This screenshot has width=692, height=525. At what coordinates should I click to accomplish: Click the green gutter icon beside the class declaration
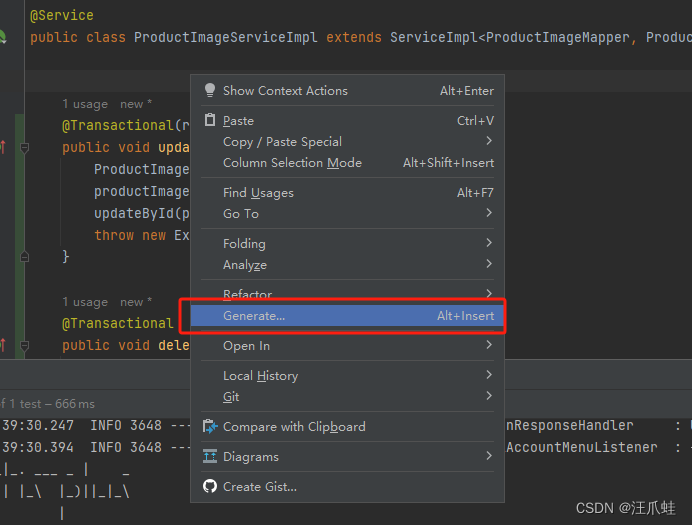click(3, 37)
